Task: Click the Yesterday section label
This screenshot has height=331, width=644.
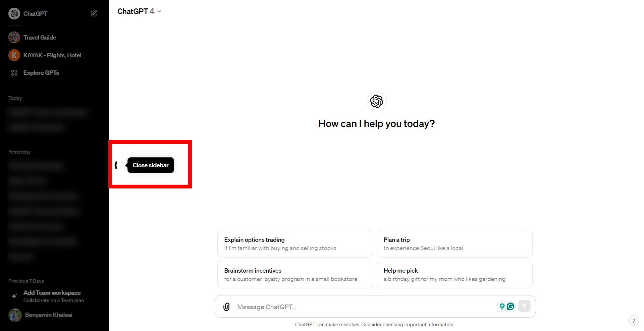Action: [19, 152]
